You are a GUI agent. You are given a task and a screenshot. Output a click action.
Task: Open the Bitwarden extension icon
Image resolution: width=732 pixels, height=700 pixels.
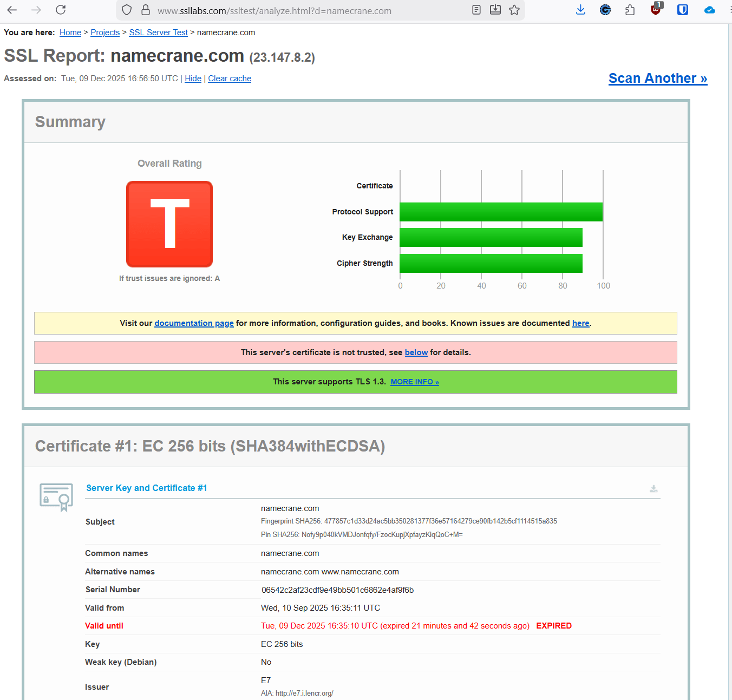[x=683, y=10]
